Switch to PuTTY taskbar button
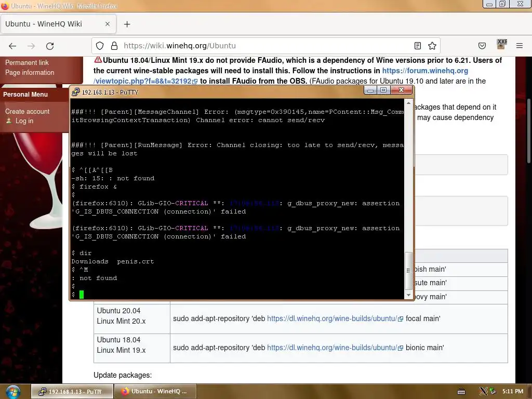Viewport: 532px width, 399px height. tap(72, 392)
